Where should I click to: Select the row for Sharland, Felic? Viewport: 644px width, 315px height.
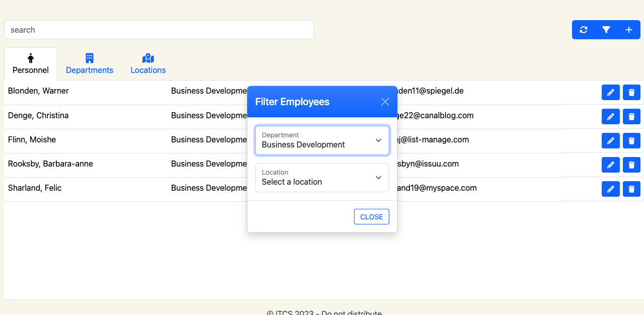tap(101, 188)
